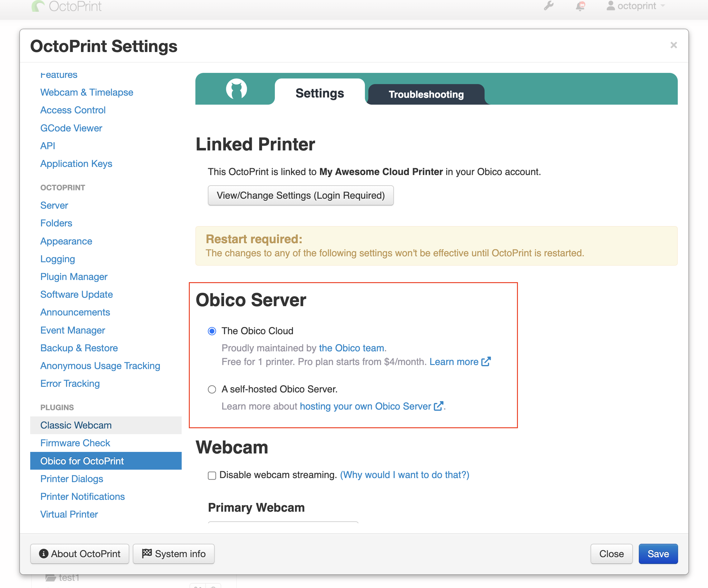The height and width of the screenshot is (588, 708).
Task: Open Why would I want to do that link
Action: tap(404, 475)
